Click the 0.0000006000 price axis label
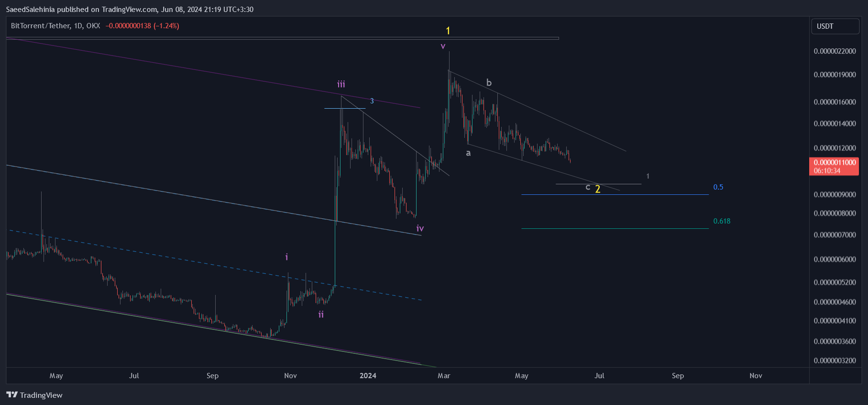This screenshot has height=405, width=868. click(x=835, y=259)
